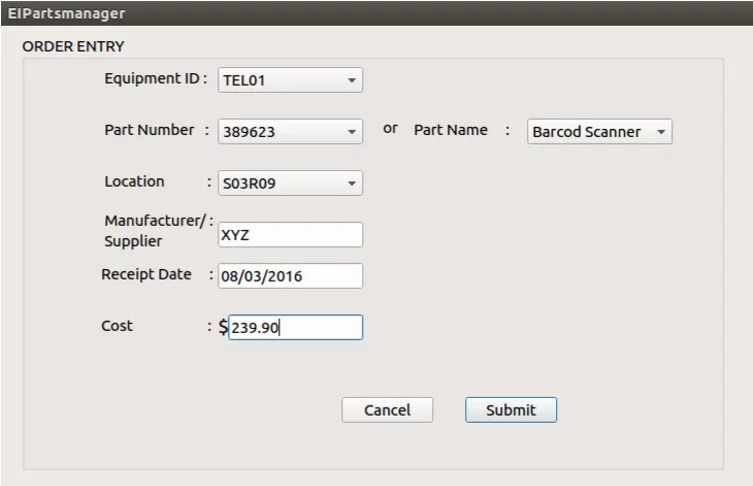Cancel the order entry
This screenshot has height=486, width=753.
[x=387, y=410]
